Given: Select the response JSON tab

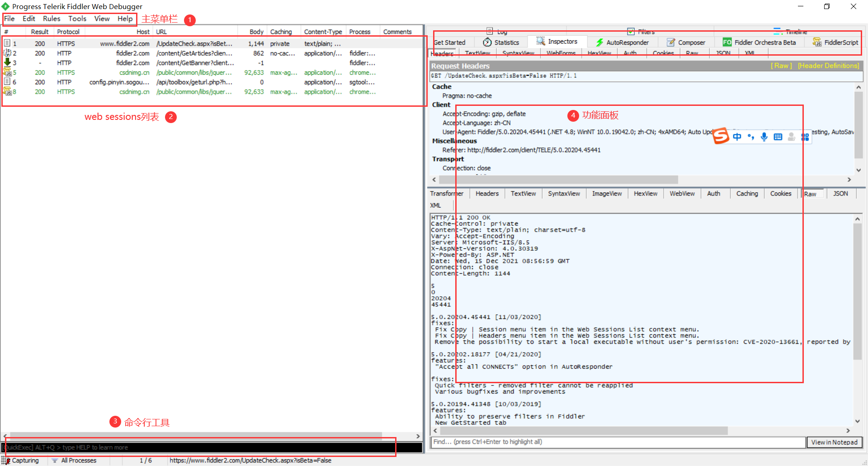Looking at the screenshot, I should click(840, 193).
